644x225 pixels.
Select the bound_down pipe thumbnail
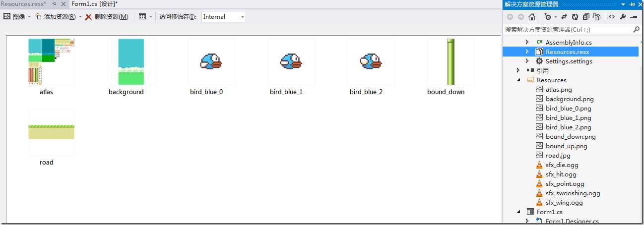click(451, 62)
